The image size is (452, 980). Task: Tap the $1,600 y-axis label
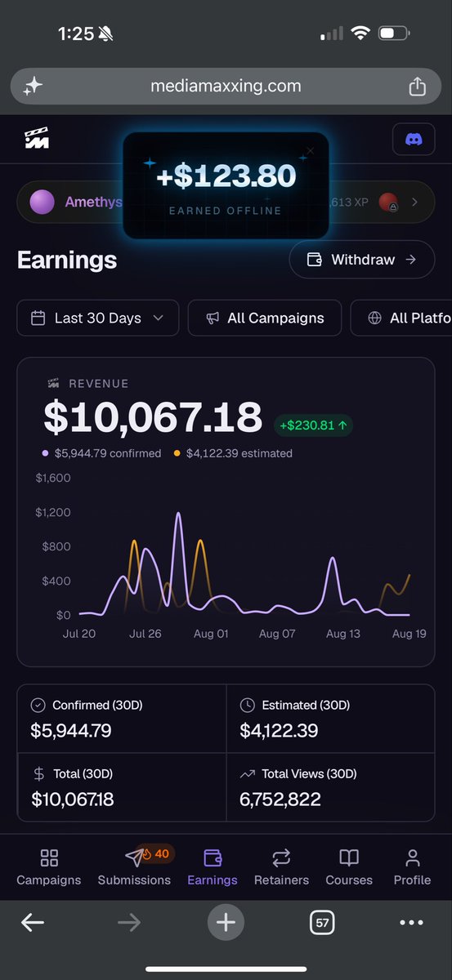click(x=53, y=478)
